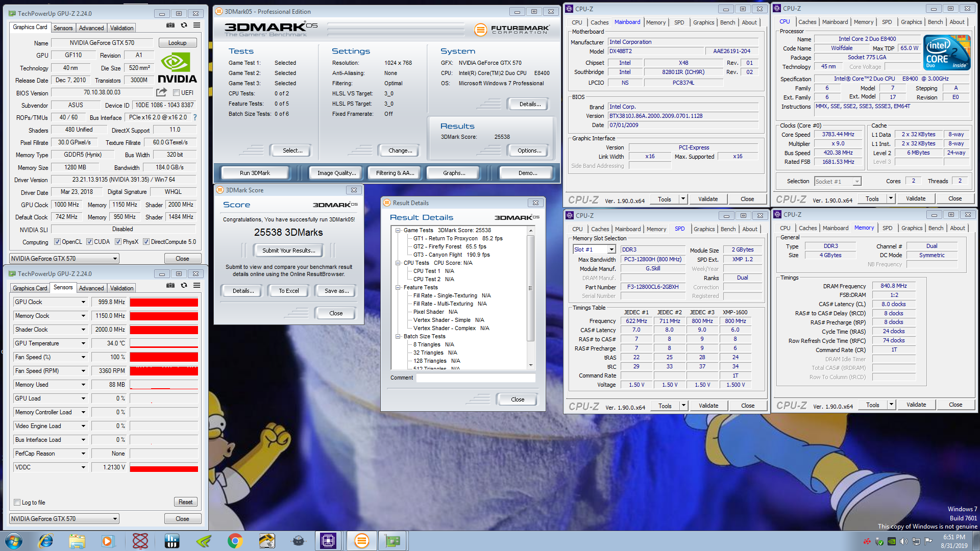Screen dimensions: 980x551
Task: Click Submit Your Results button
Action: click(289, 251)
